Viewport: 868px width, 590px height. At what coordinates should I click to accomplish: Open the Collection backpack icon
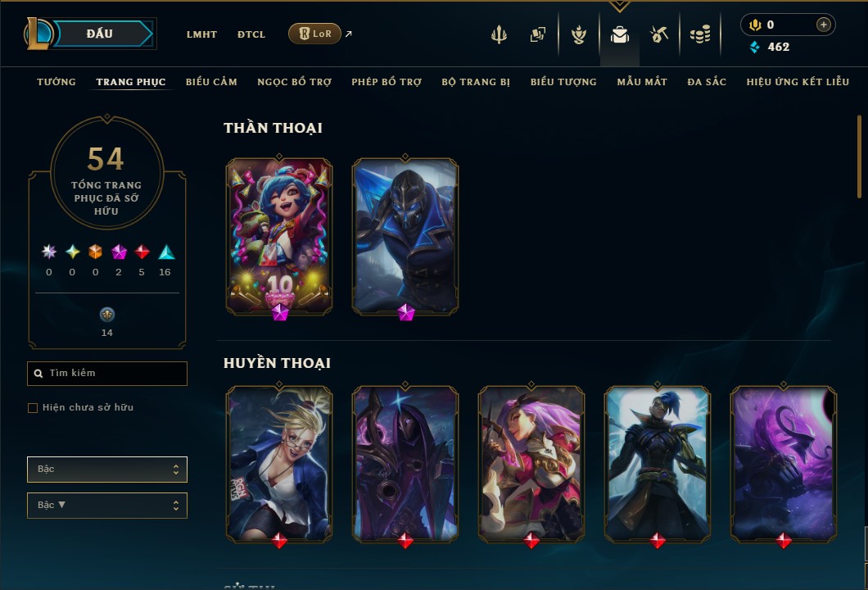[619, 35]
